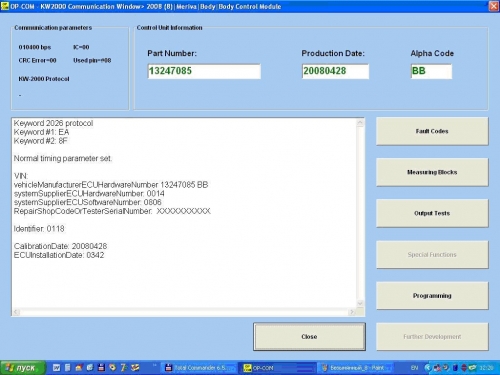Click the 'CalibrationDate: 20080428' line
The height and width of the screenshot is (375, 500).
click(x=60, y=246)
